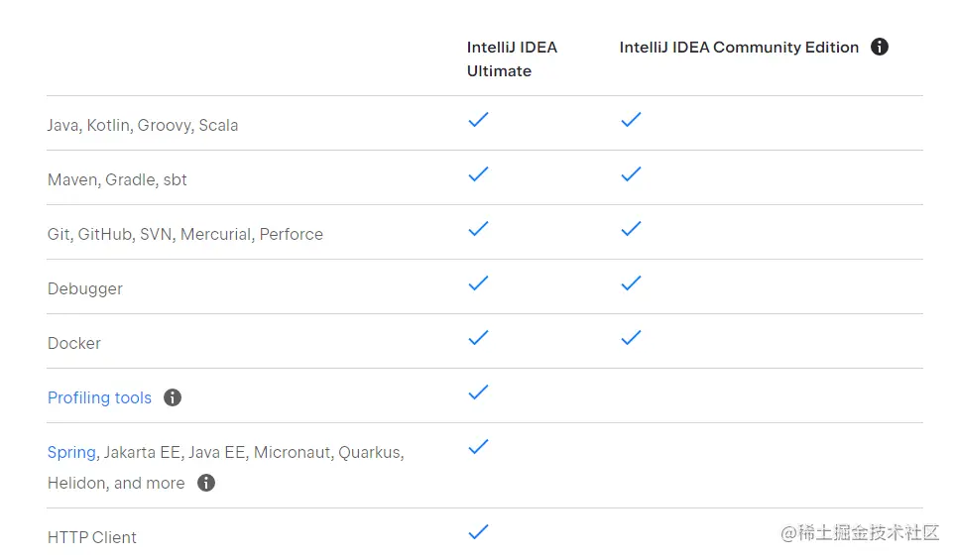957x560 pixels.
Task: Click Community Edition checkmark in Docker row
Action: tap(631, 338)
